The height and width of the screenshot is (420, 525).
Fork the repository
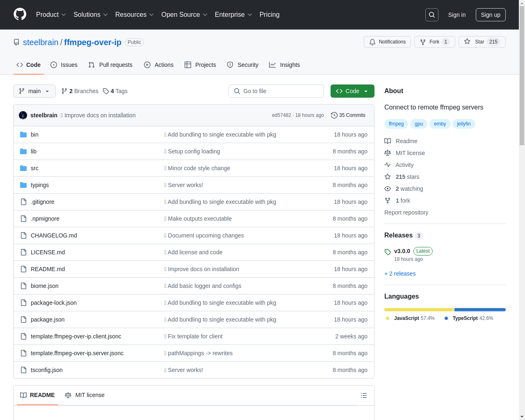[434, 42]
